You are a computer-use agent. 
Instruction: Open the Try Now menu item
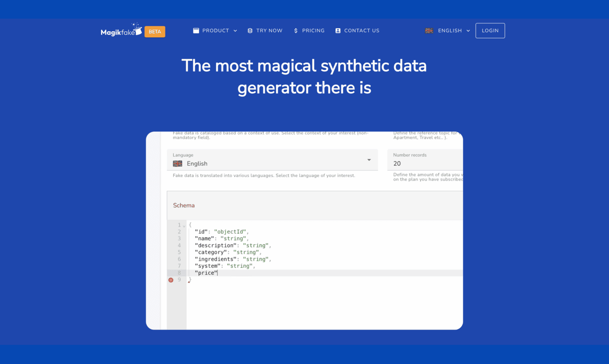pyautogui.click(x=269, y=31)
